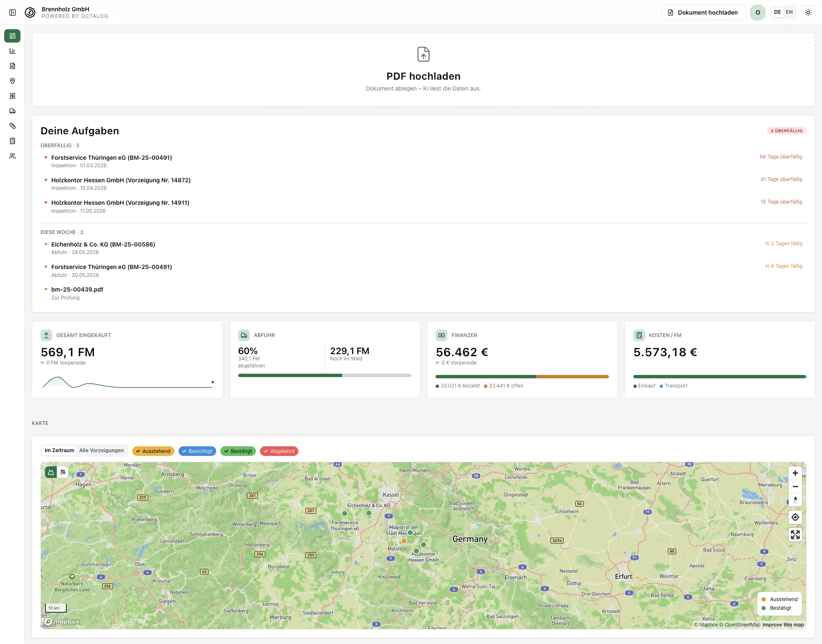This screenshot has height=644, width=822.
Task: Open Holzkontor Hessen Vorzeigung Nr. 14911 task
Action: (424, 206)
